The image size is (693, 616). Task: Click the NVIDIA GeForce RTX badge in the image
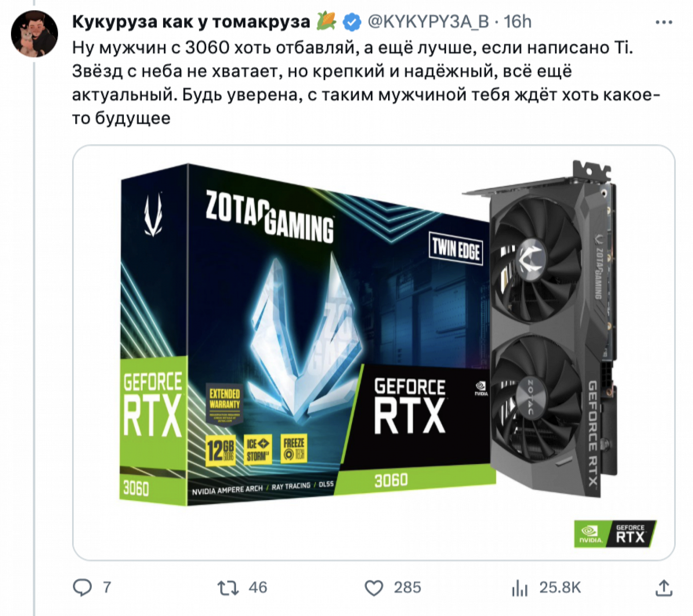click(615, 534)
